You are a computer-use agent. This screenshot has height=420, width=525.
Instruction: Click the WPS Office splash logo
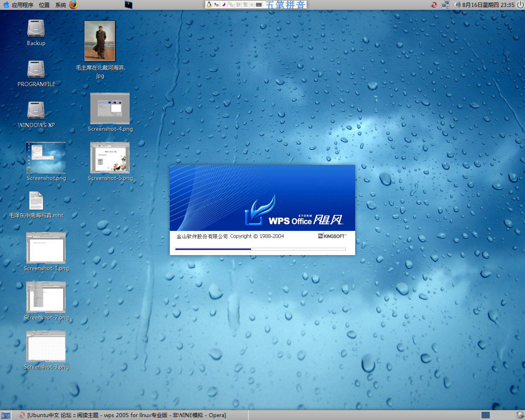(294, 211)
